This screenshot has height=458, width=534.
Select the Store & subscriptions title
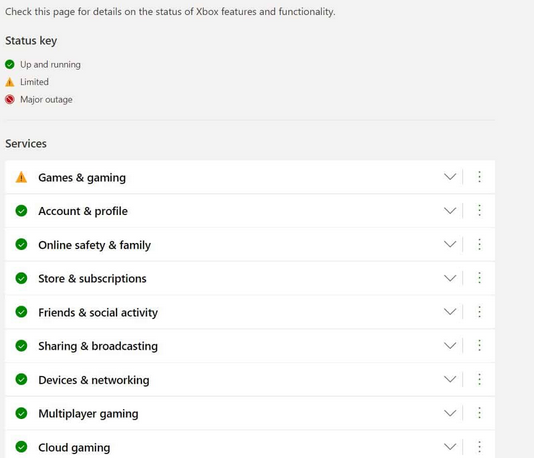[x=92, y=279]
